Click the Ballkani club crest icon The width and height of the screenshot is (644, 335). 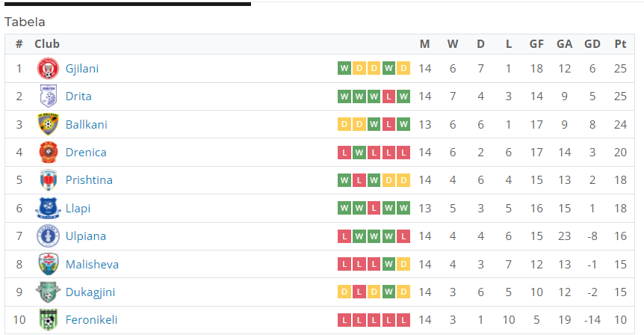(x=48, y=124)
